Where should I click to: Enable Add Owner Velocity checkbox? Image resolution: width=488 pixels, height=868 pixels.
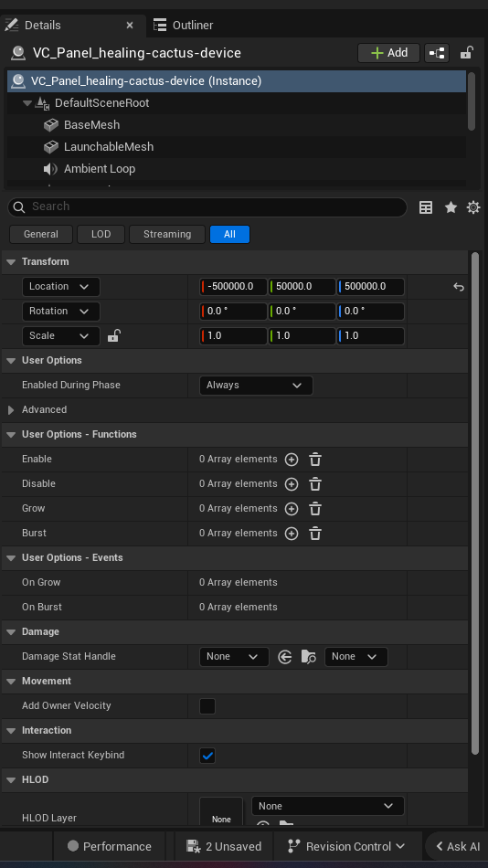coord(207,706)
